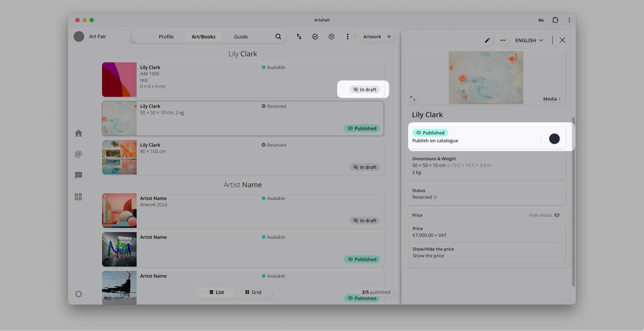
Task: Open the Dimensions & Weight section
Action: coord(486,166)
